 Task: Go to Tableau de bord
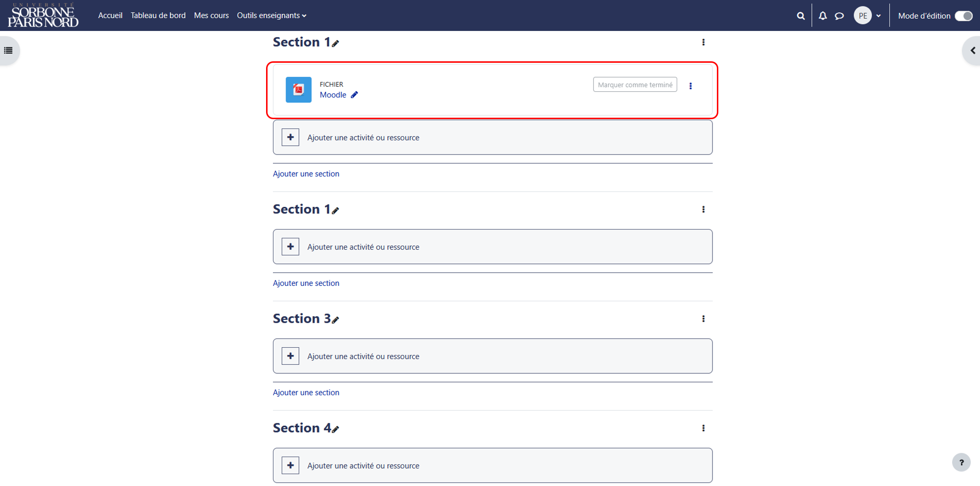158,16
